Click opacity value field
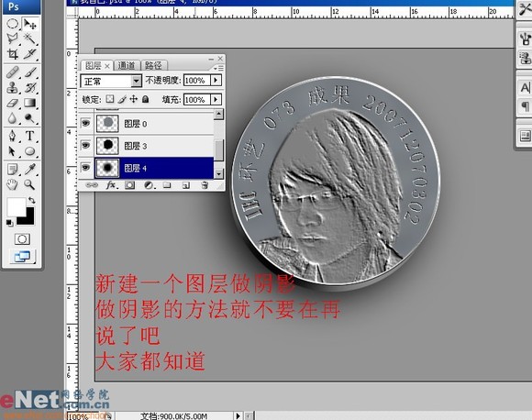The height and width of the screenshot is (420, 532). 197,81
